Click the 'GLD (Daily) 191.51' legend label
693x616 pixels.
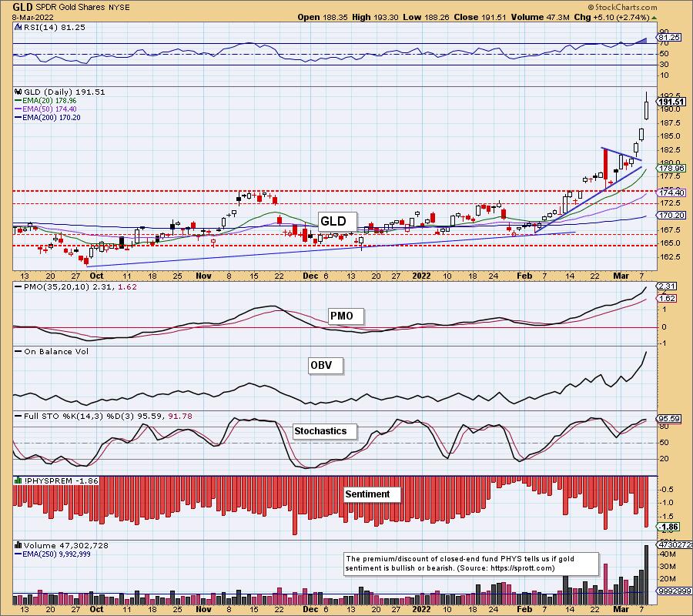point(65,92)
